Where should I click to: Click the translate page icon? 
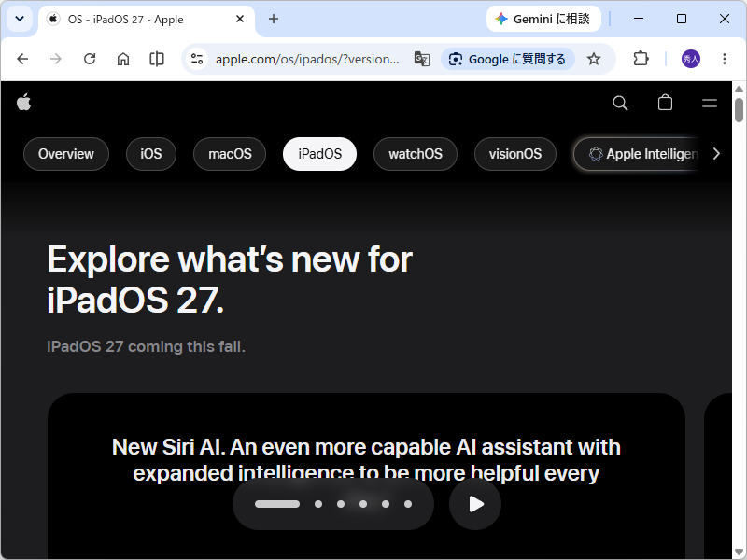point(422,59)
